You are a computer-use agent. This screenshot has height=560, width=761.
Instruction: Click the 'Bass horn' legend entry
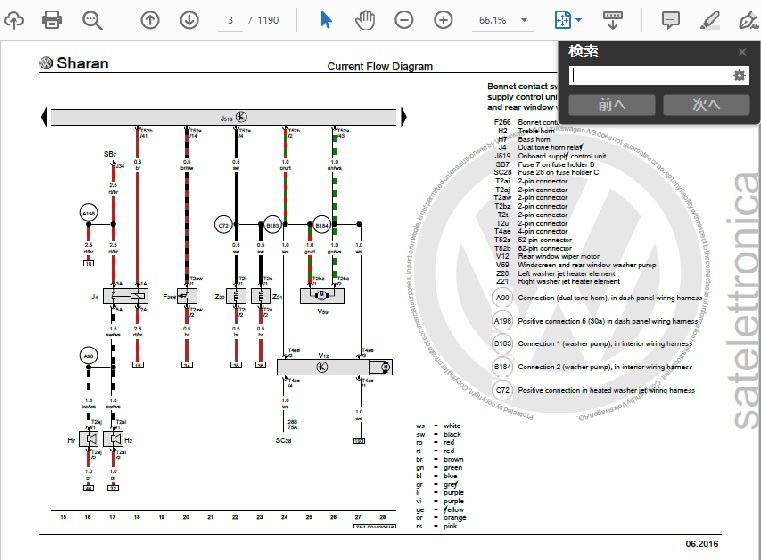[534, 139]
